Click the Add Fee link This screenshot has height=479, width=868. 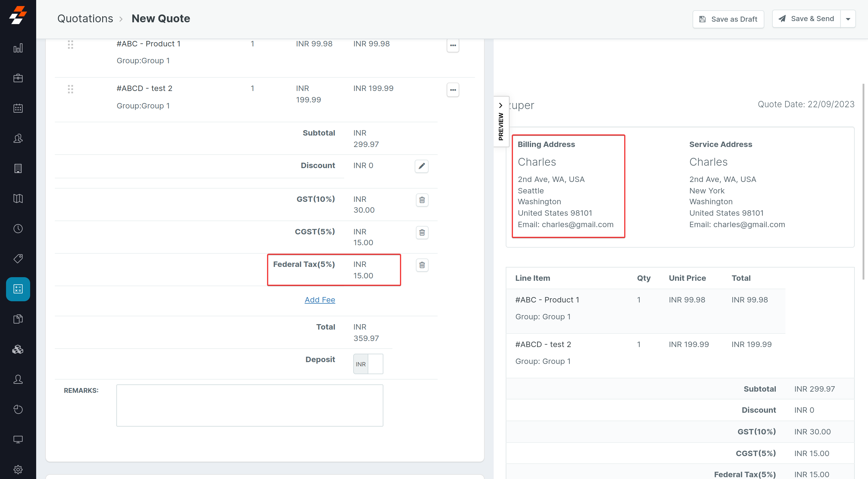pyautogui.click(x=319, y=300)
